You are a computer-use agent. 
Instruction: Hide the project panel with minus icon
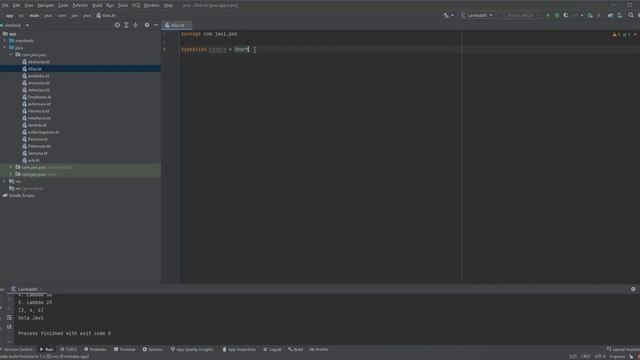click(156, 25)
